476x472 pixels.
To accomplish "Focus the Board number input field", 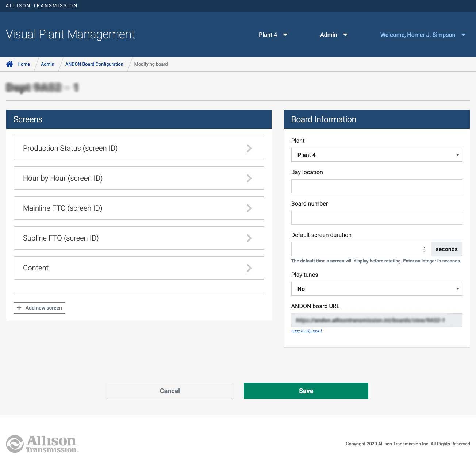I will tap(377, 218).
